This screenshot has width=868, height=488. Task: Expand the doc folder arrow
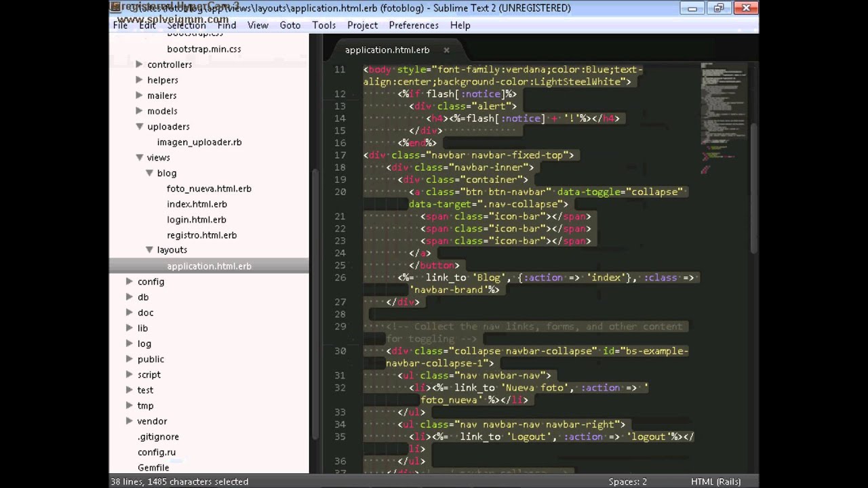[129, 312]
